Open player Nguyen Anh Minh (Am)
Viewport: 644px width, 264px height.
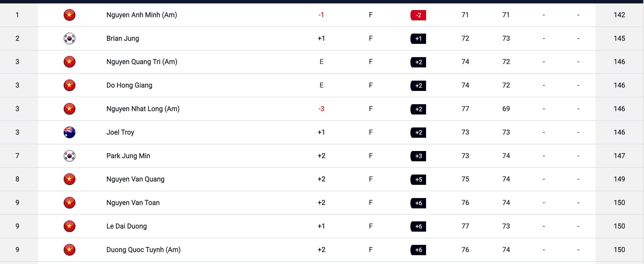click(x=142, y=15)
